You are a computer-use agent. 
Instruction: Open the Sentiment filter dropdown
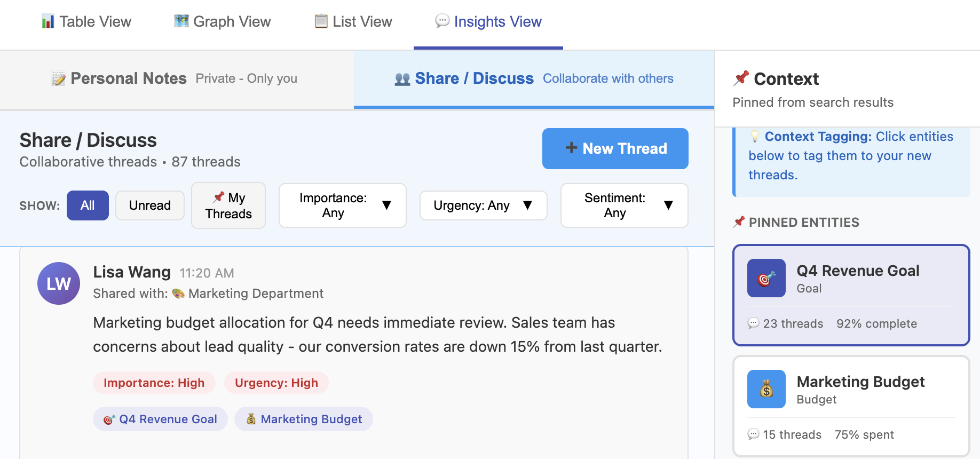[624, 205]
